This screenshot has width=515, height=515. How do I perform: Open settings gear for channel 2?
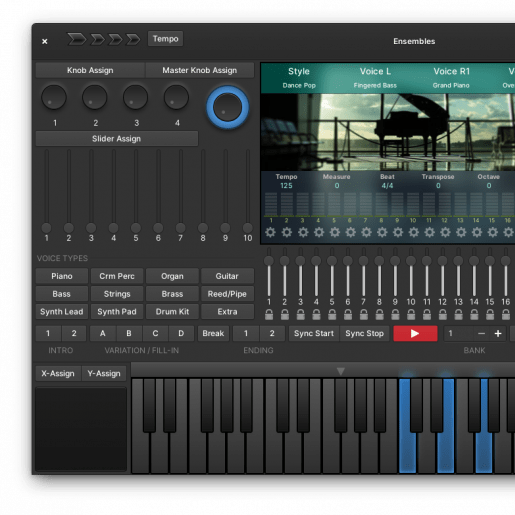click(287, 232)
